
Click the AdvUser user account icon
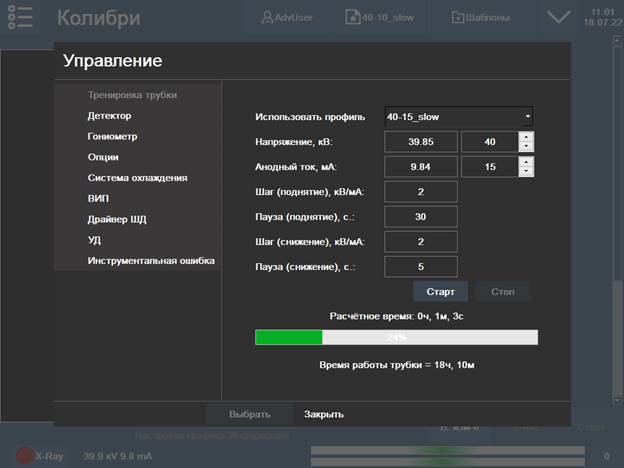267,18
